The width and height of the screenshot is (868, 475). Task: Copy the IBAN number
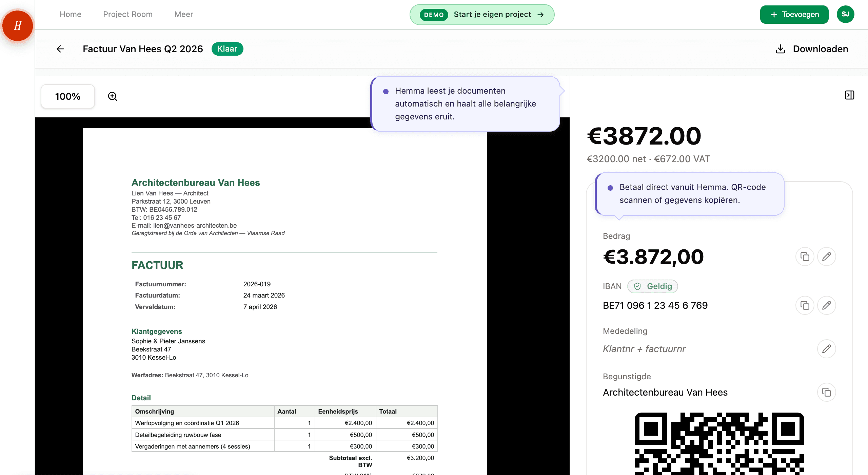pyautogui.click(x=805, y=305)
